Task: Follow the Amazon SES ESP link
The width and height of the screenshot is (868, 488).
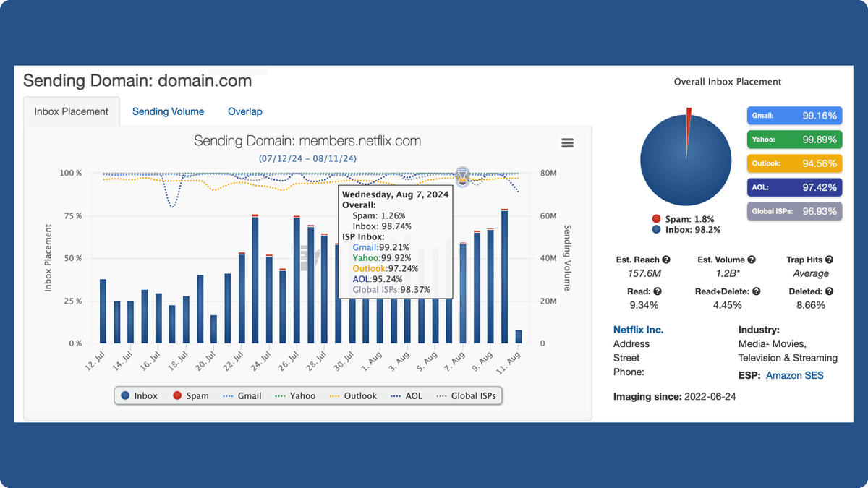Action: tap(794, 375)
